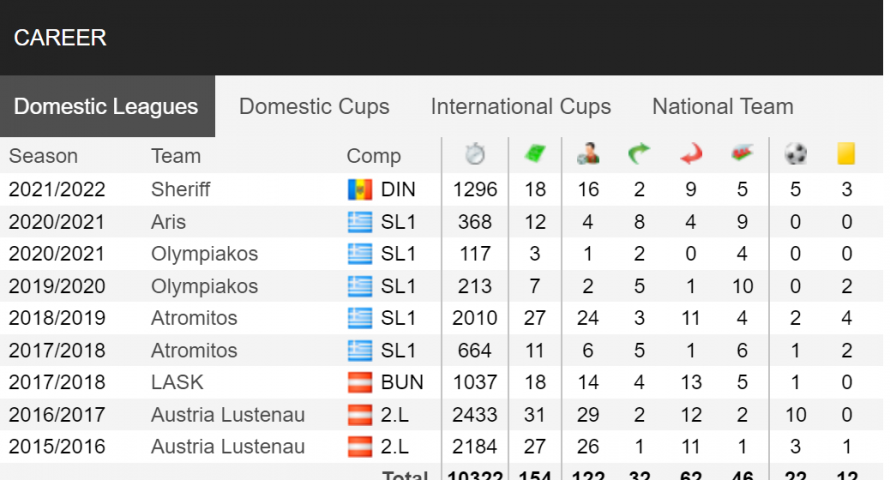Click the bench substitute column icon
Image resolution: width=890 pixels, height=480 pixels.
tap(742, 154)
